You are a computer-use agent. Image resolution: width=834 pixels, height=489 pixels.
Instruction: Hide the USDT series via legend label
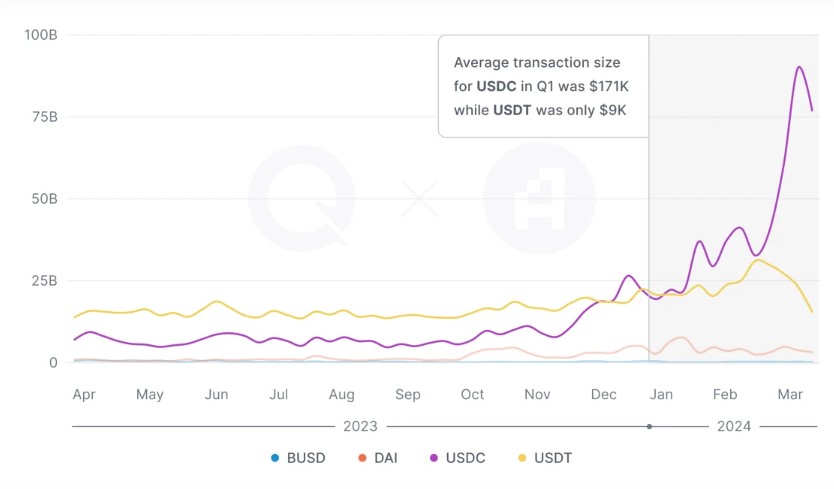coord(554,458)
